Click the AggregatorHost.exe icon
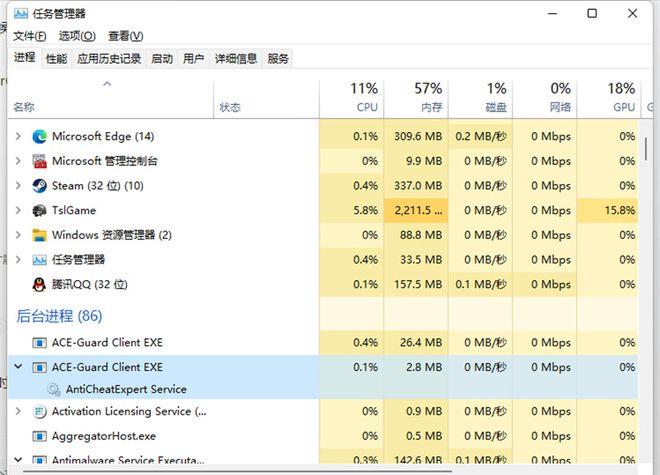 (x=40, y=436)
